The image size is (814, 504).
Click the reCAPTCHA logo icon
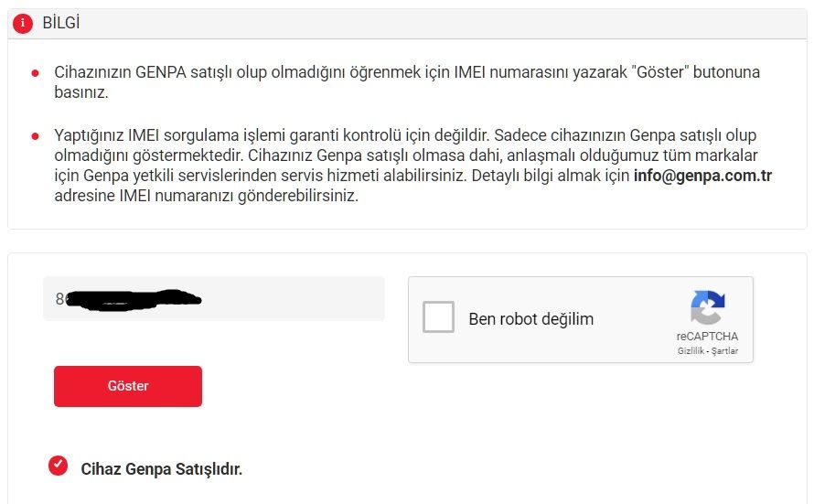707,308
